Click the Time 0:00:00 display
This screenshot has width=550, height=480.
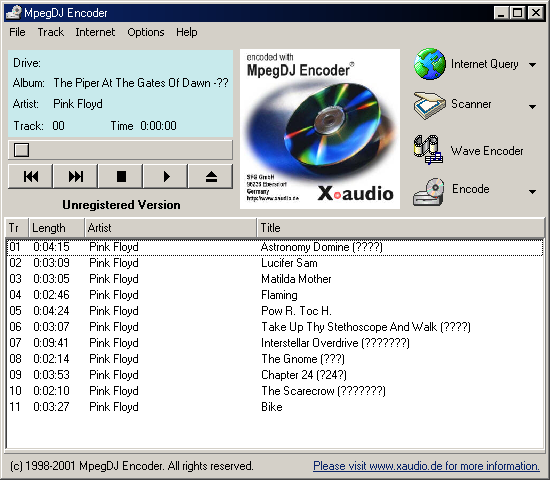point(144,126)
